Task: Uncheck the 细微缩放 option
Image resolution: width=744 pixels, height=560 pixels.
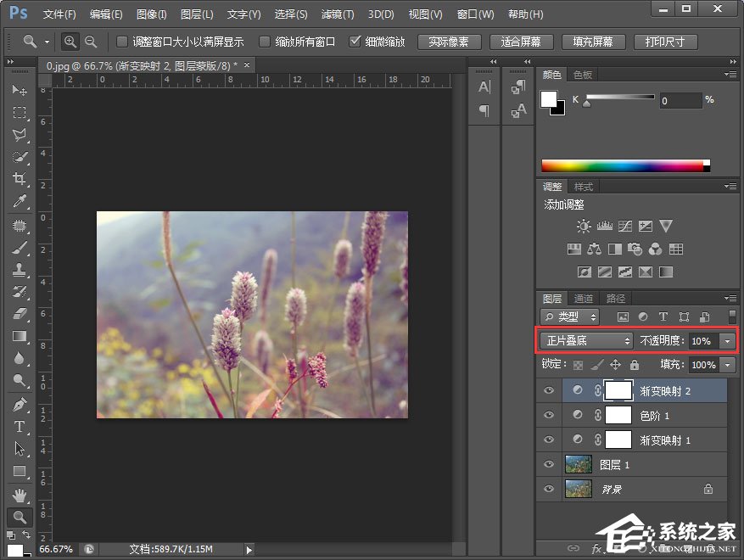Action: [x=355, y=41]
